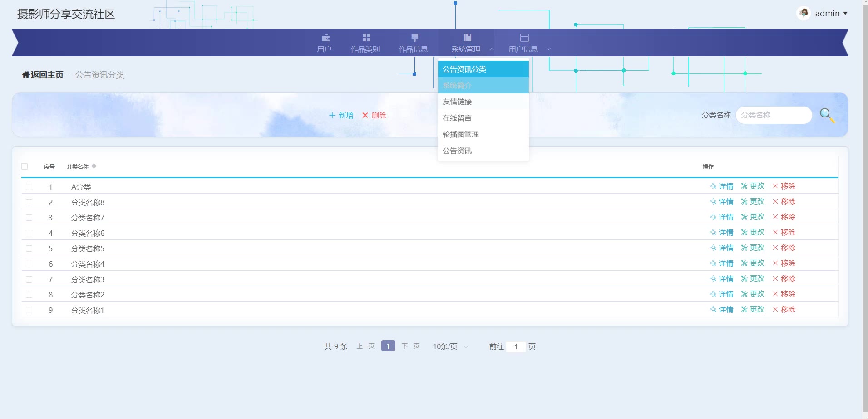Click the 作品信息 icon in navbar

pyautogui.click(x=414, y=38)
